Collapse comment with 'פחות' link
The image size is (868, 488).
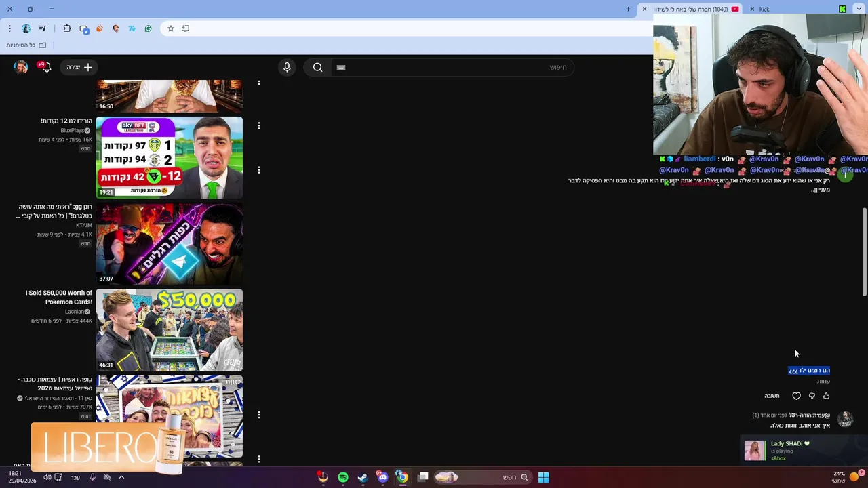(x=823, y=381)
